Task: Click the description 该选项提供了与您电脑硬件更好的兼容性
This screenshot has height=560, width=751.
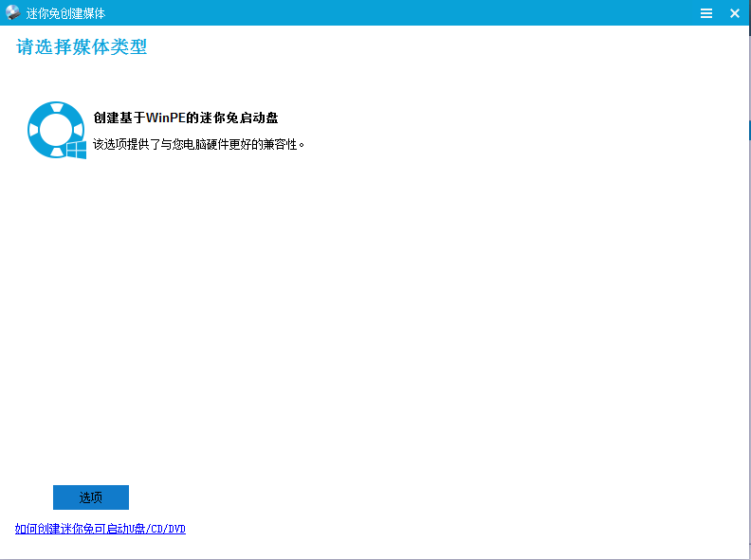Action: 199,144
